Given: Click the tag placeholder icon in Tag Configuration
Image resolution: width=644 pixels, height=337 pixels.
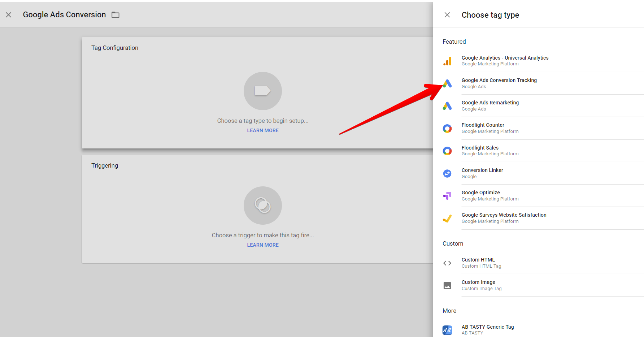Looking at the screenshot, I should (263, 91).
